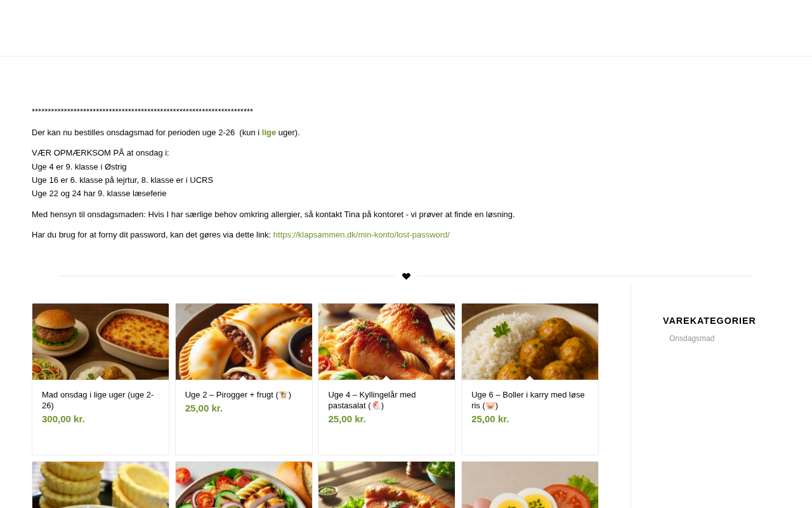Click the Kyllingelår 25,00 kr. price
This screenshot has height=508, width=812.
pos(347,419)
